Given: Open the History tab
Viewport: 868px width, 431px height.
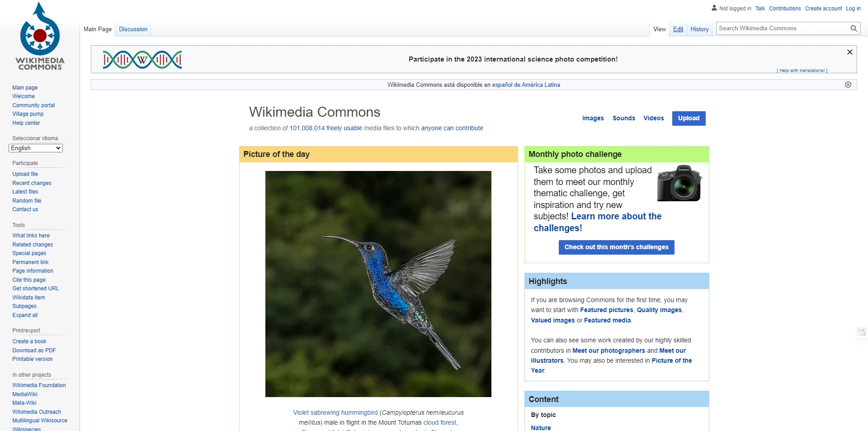Looking at the screenshot, I should point(699,29).
